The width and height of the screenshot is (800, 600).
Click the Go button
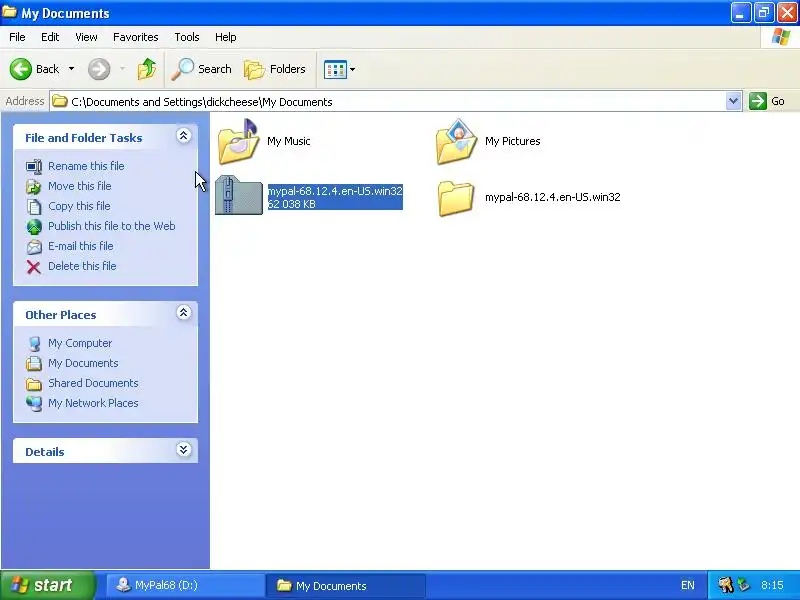[767, 101]
